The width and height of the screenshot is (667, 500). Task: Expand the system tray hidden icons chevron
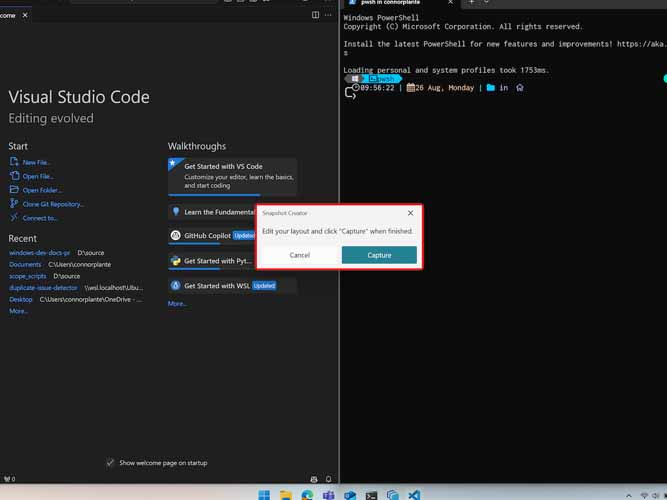629,495
